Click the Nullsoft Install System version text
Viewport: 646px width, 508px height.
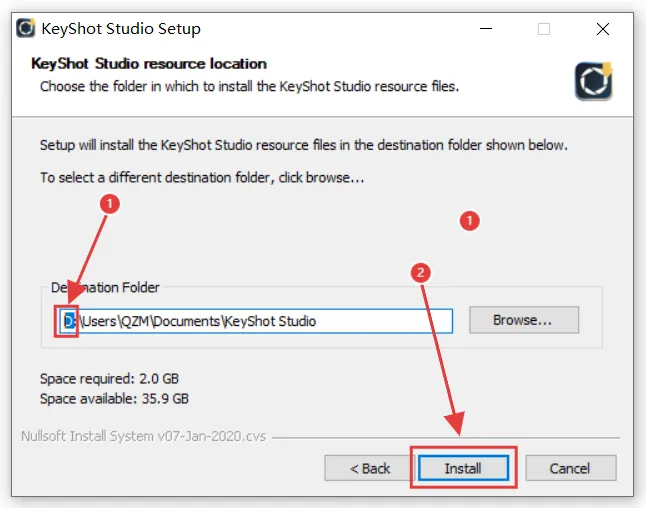143,437
